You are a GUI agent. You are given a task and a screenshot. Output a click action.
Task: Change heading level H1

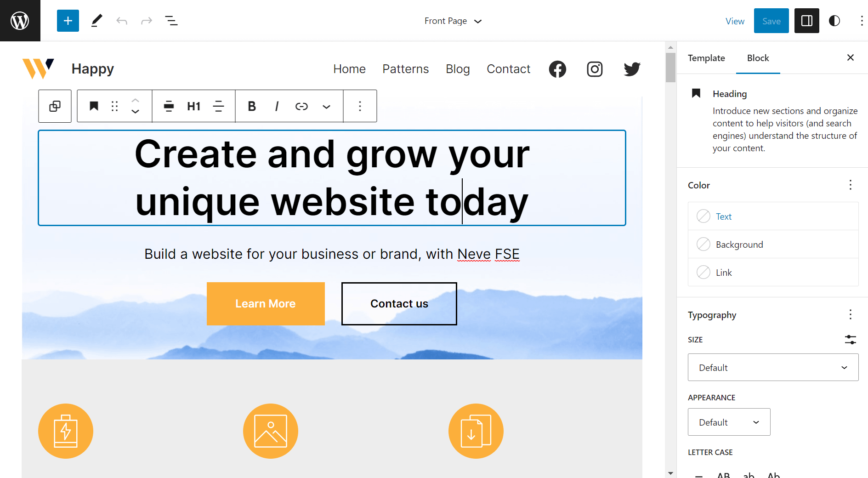pyautogui.click(x=194, y=106)
